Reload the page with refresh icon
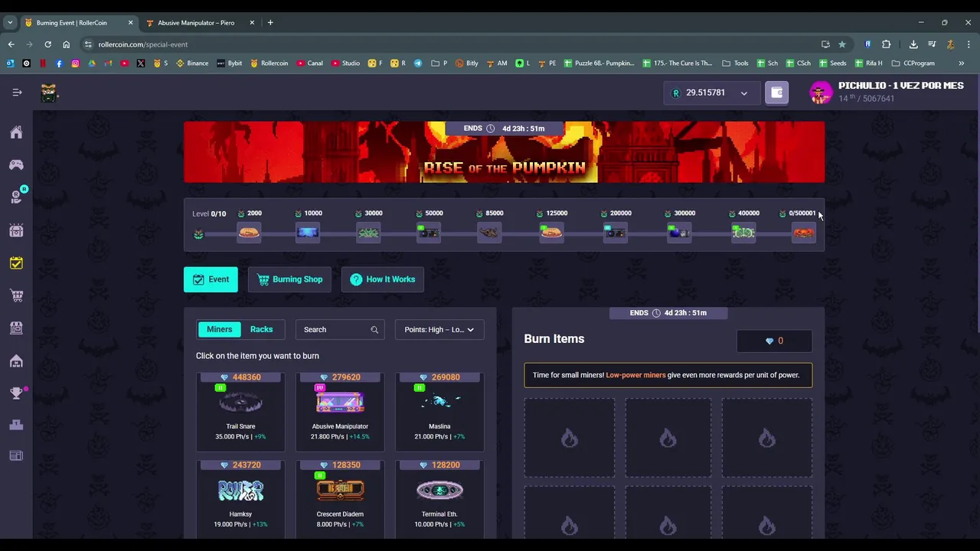This screenshot has width=980, height=551. pyautogui.click(x=47, y=44)
